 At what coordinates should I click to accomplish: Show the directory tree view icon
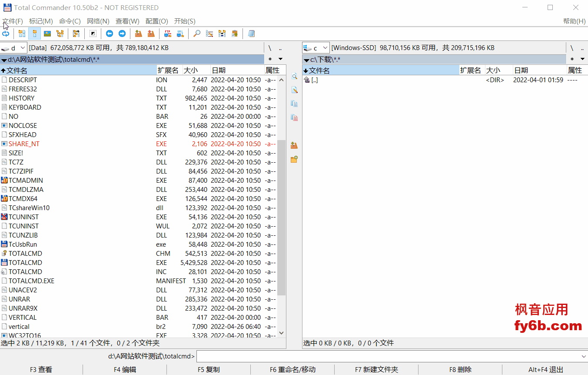tap(60, 33)
